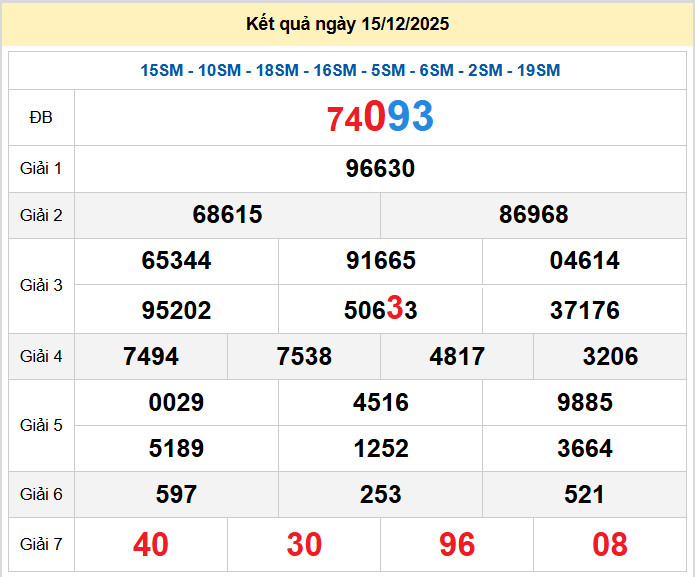This screenshot has width=695, height=577.
Task: Click the red Giải 7 number 96
Action: coord(457,544)
